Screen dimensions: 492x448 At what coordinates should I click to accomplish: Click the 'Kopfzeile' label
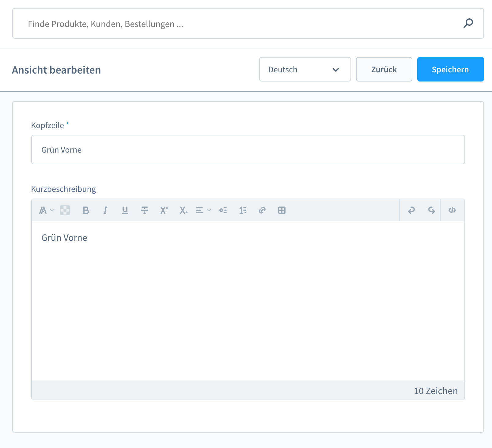click(x=47, y=125)
